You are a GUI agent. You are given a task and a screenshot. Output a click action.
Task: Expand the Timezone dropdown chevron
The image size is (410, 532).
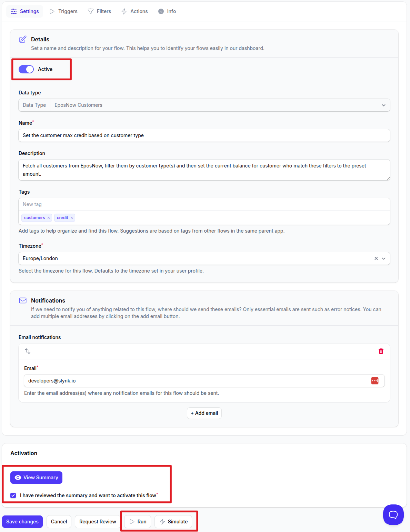click(383, 258)
